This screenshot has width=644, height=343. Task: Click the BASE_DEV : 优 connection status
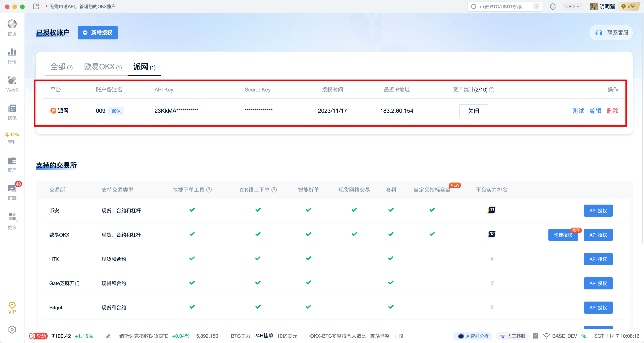tap(569, 336)
